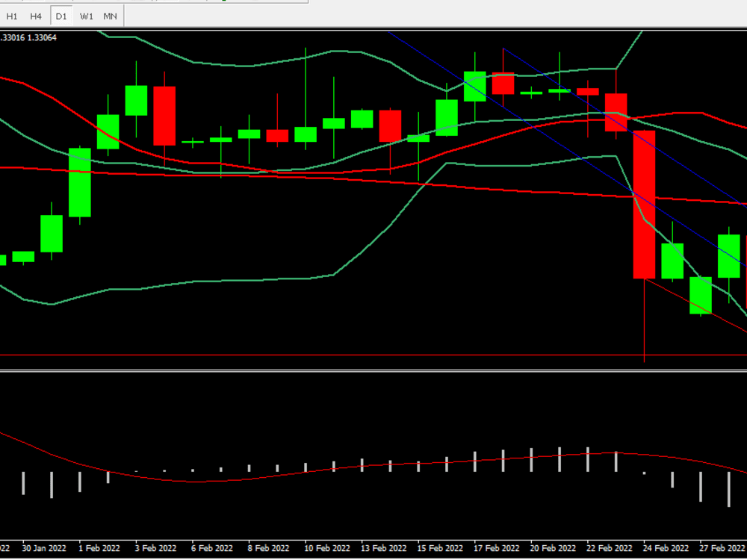The height and width of the screenshot is (560, 747).
Task: Click the 13 Feb 2022 date label
Action: [383, 548]
